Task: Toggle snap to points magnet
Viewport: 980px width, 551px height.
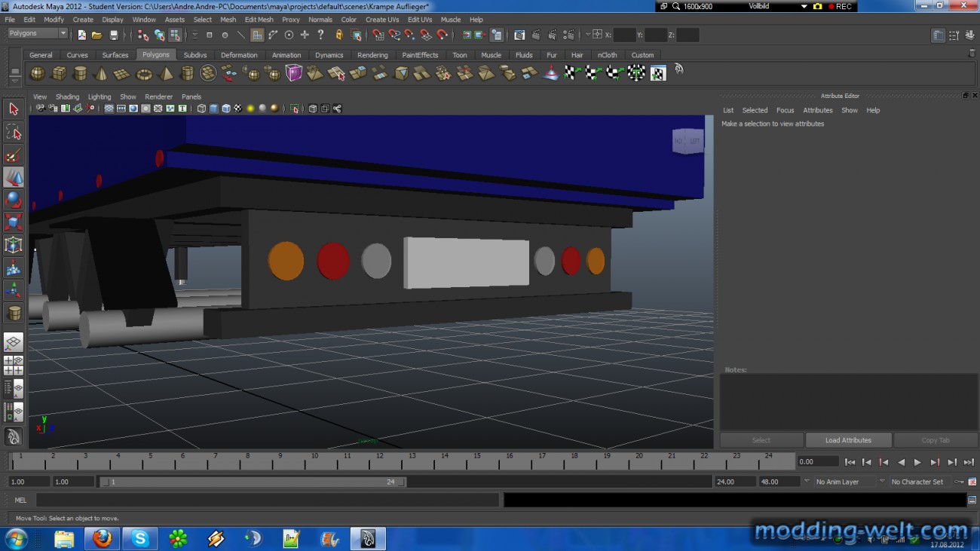Action: (409, 35)
